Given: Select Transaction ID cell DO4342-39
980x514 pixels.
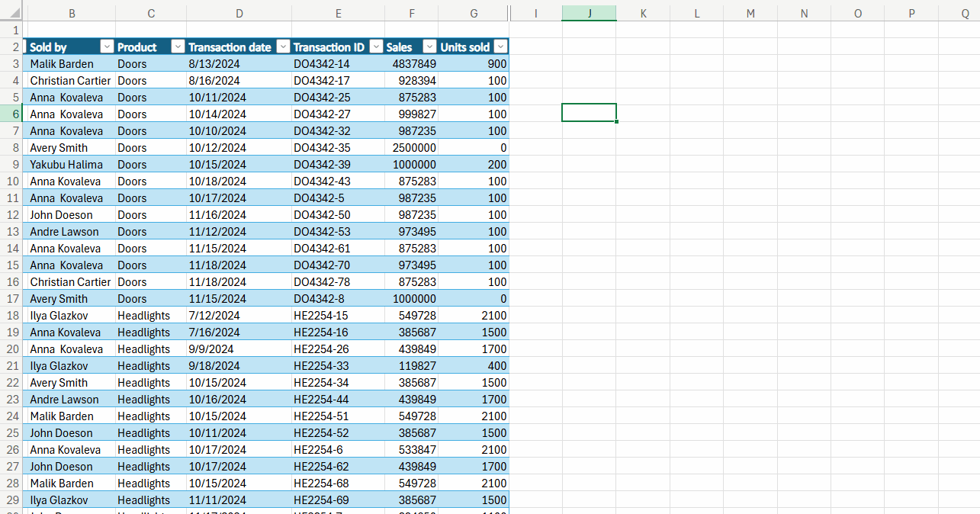Looking at the screenshot, I should 322,165.
